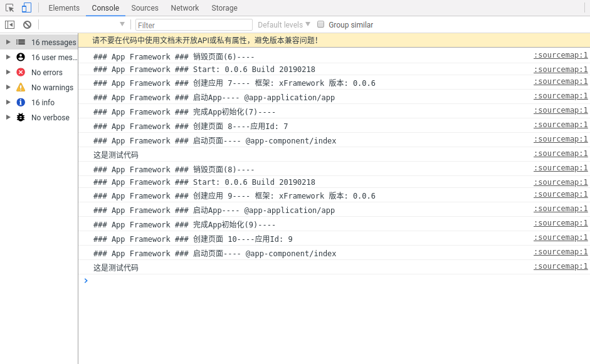Open the Default levels dropdown
590x364 pixels.
point(284,24)
